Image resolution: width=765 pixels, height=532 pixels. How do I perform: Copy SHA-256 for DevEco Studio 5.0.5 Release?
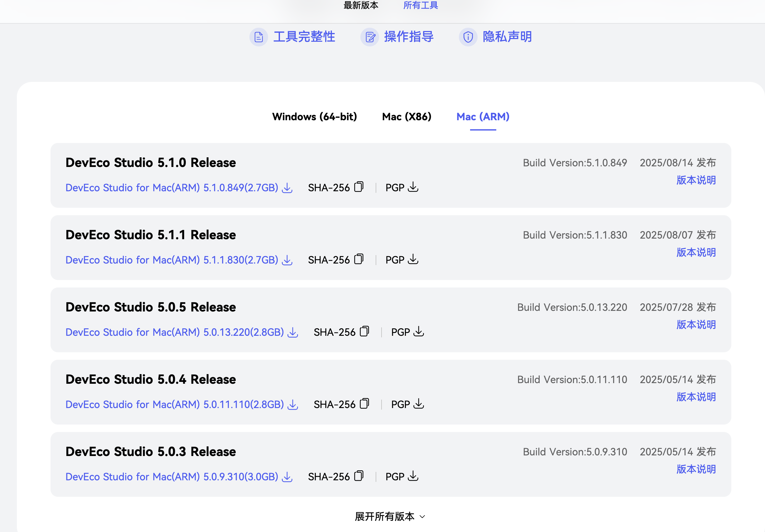(x=364, y=331)
